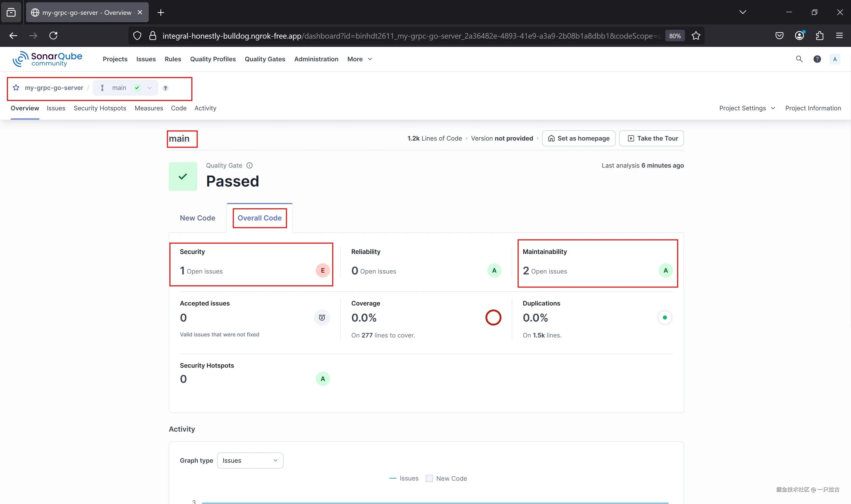Click the Take the Tour button
This screenshot has width=851, height=504.
pos(651,138)
